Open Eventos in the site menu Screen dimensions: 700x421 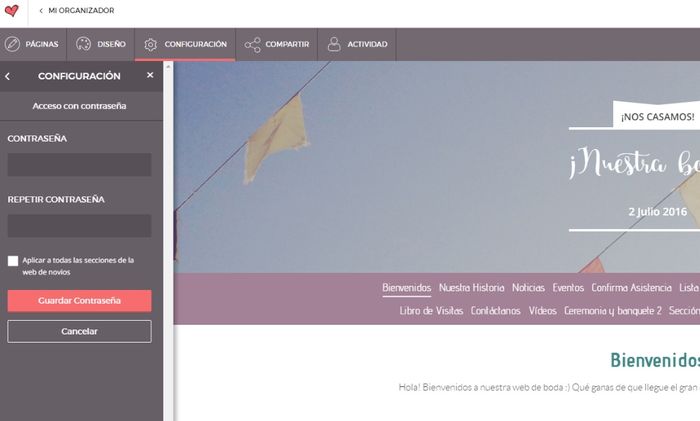tap(568, 288)
